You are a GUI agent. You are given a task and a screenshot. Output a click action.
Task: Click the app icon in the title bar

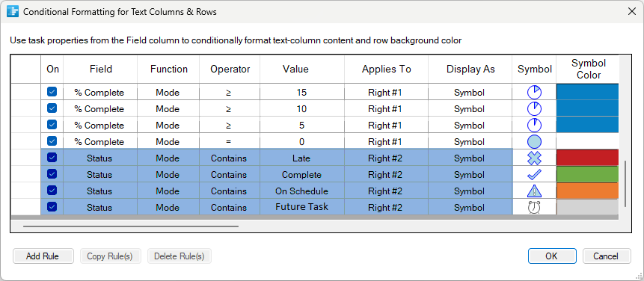pos(13,11)
